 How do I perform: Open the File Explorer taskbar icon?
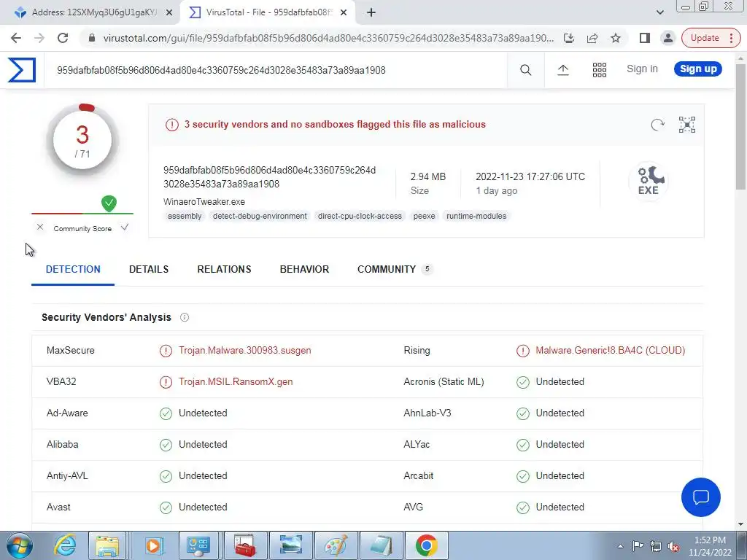pos(107,545)
